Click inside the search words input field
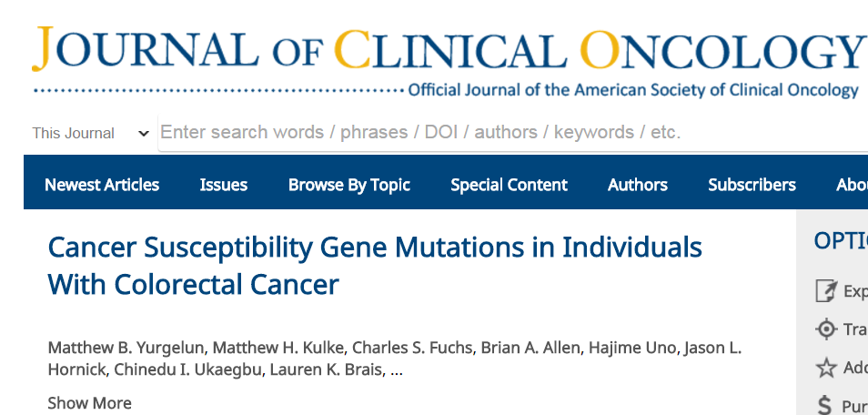Image resolution: width=868 pixels, height=415 pixels. click(510, 133)
